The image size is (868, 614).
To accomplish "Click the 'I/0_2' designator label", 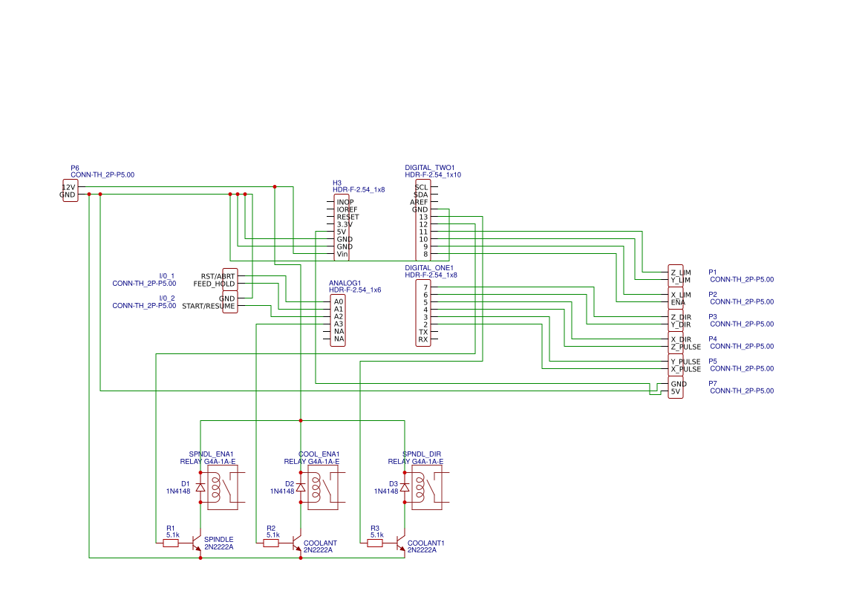I will 166,298.
